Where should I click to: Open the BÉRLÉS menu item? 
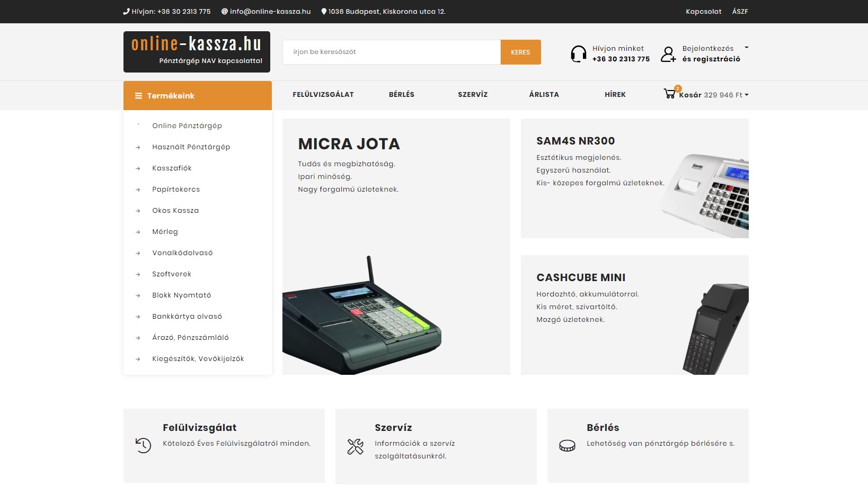tap(402, 94)
